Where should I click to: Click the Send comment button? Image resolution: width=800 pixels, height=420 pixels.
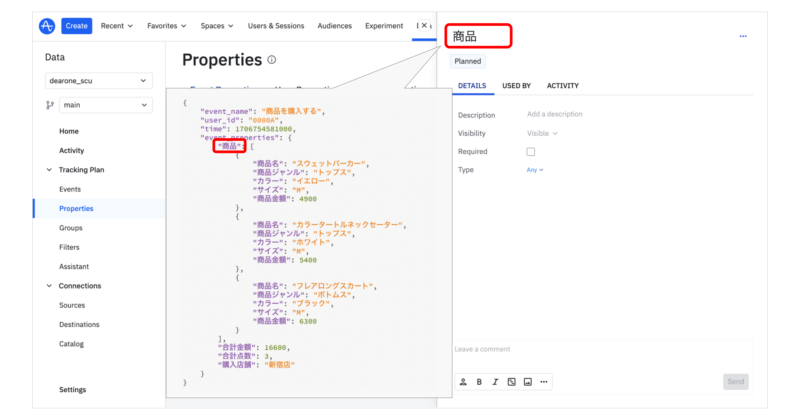pos(735,382)
